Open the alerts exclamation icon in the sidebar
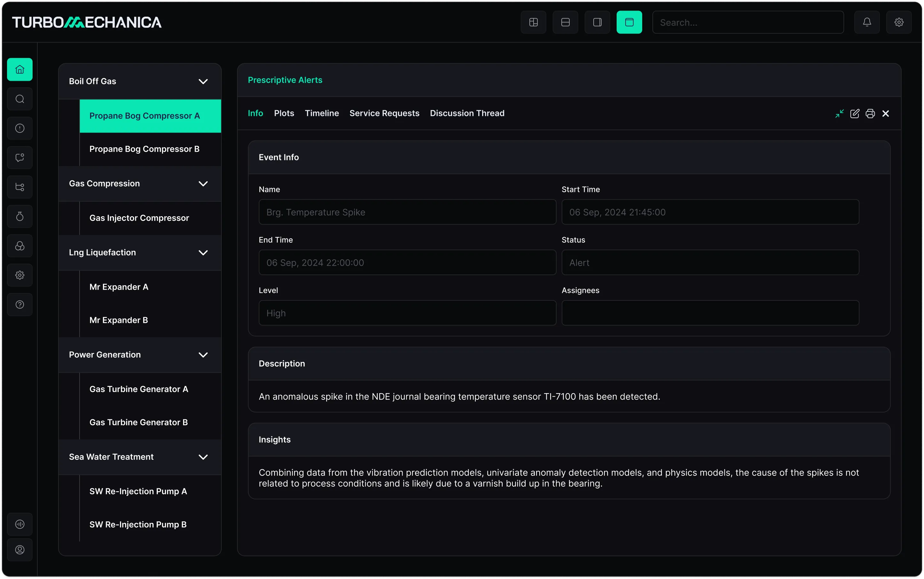Viewport: 924px width, 579px height. tap(19, 128)
